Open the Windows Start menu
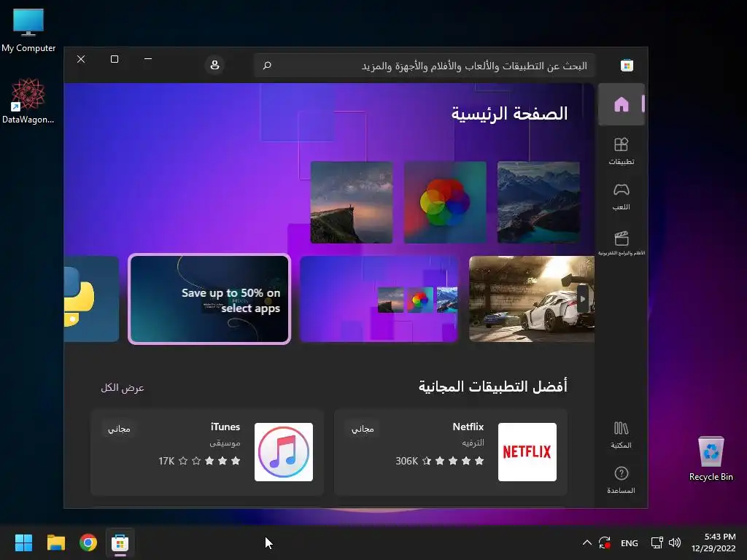747x560 pixels. (23, 542)
